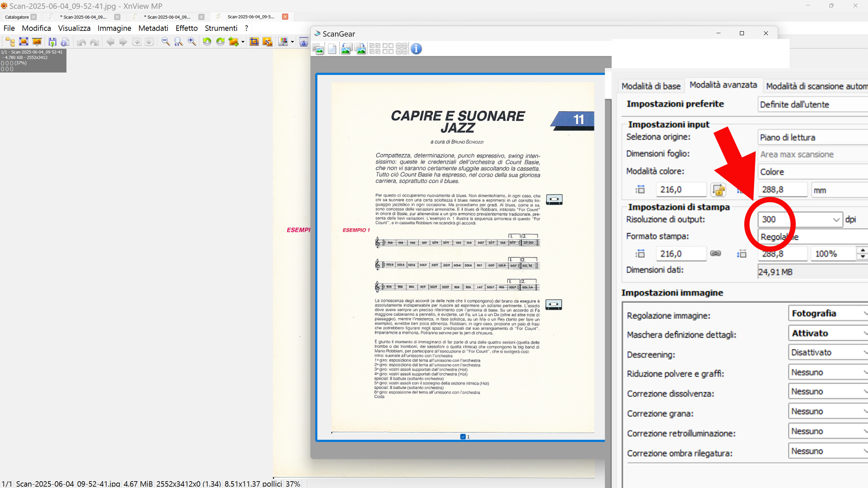Open Impostazioni preferite dropdown

tap(813, 104)
